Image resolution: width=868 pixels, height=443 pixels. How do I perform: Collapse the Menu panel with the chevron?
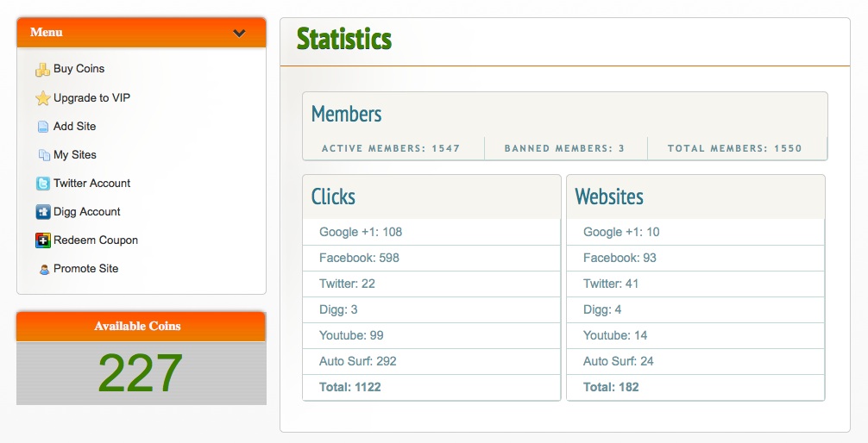pos(239,34)
